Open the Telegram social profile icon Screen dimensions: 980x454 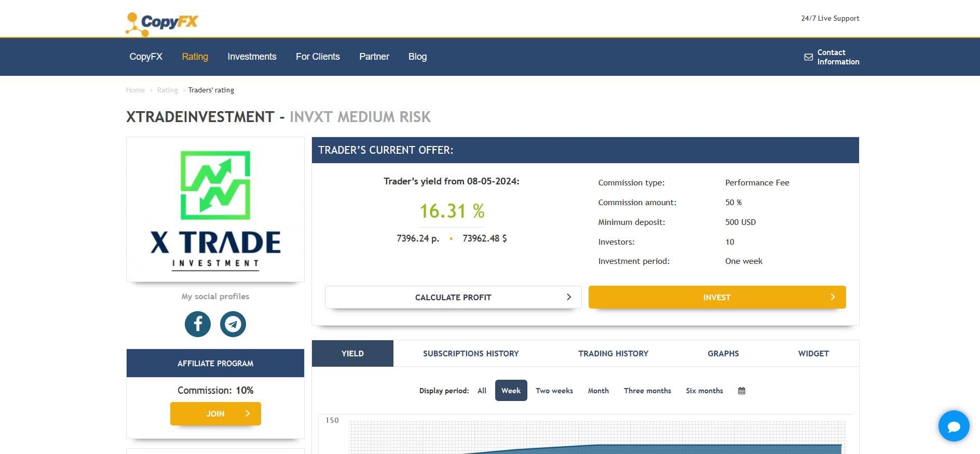[233, 324]
